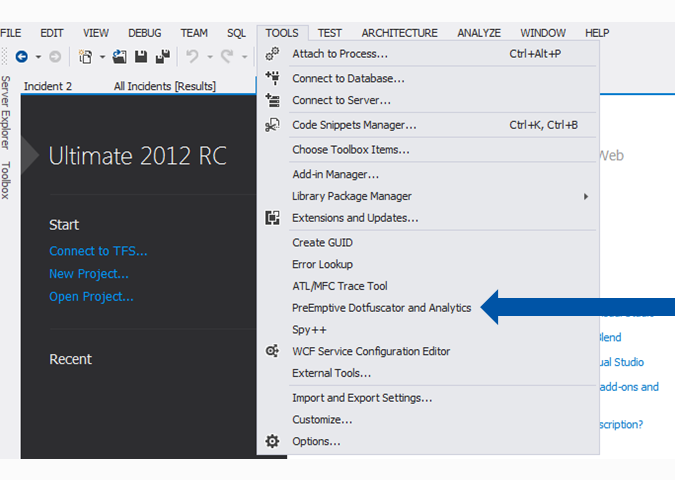Click the Save All toolbar icon
675x480 pixels.
[x=163, y=56]
